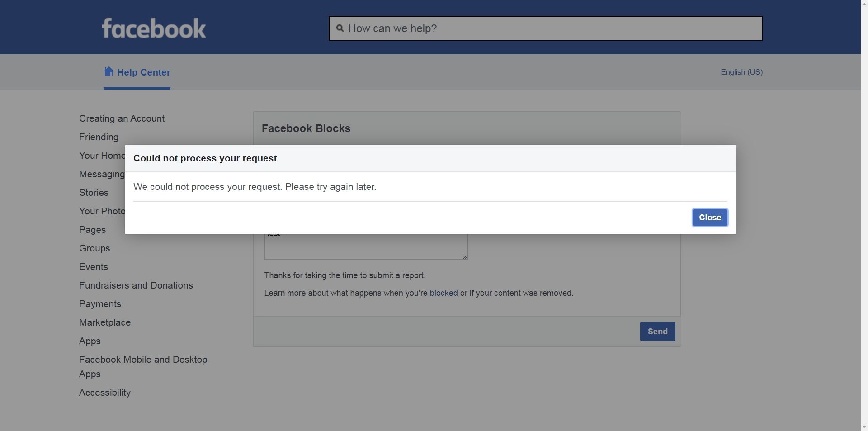Open Fundraisers and Donations topic
Image resolution: width=868 pixels, height=431 pixels.
[x=136, y=285]
